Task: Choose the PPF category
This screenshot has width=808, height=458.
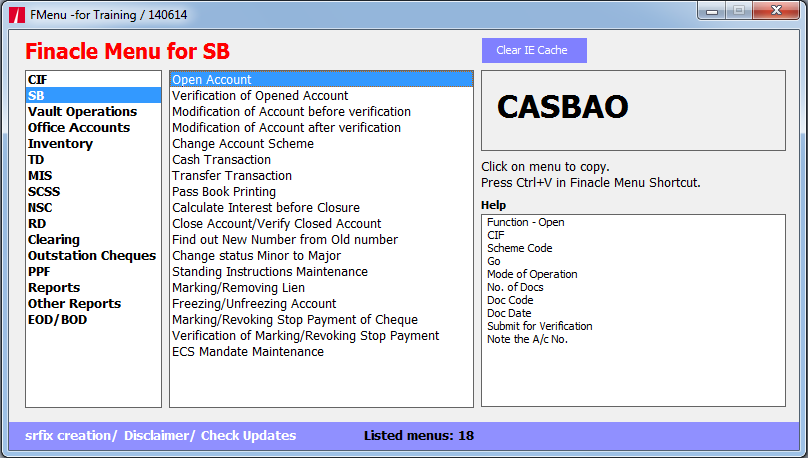Action: (x=93, y=272)
